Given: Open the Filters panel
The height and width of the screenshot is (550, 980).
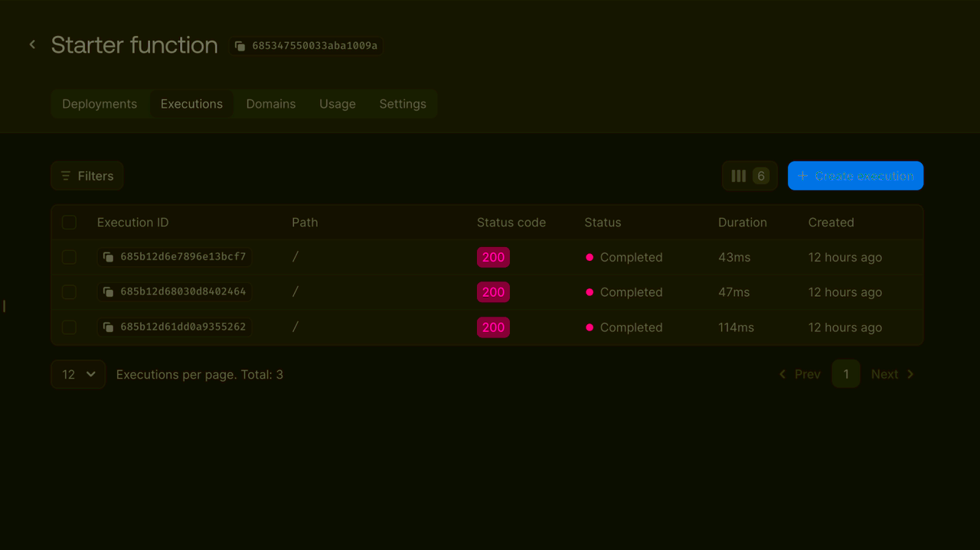Looking at the screenshot, I should 87,175.
